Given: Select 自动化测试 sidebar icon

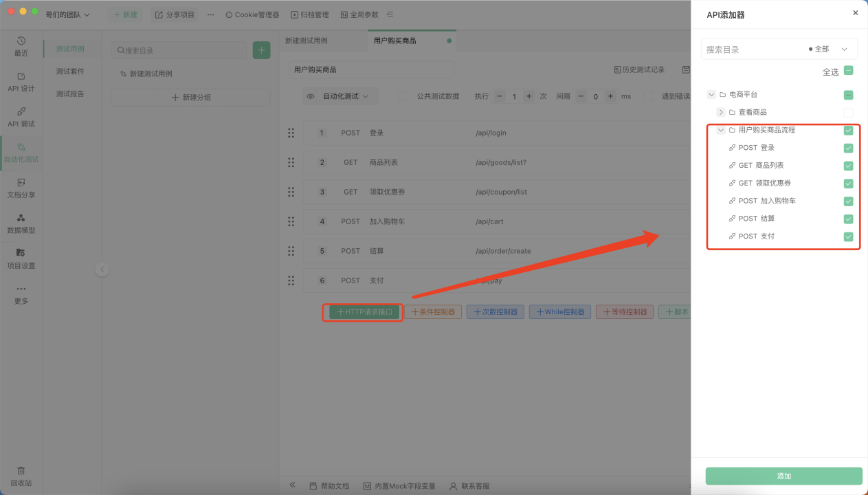Looking at the screenshot, I should tap(21, 153).
